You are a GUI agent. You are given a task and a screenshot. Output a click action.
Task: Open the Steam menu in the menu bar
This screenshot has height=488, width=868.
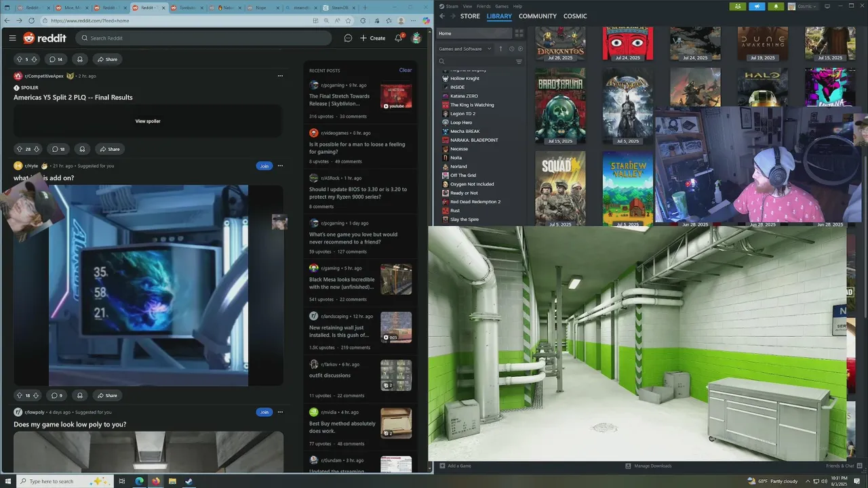coord(452,6)
